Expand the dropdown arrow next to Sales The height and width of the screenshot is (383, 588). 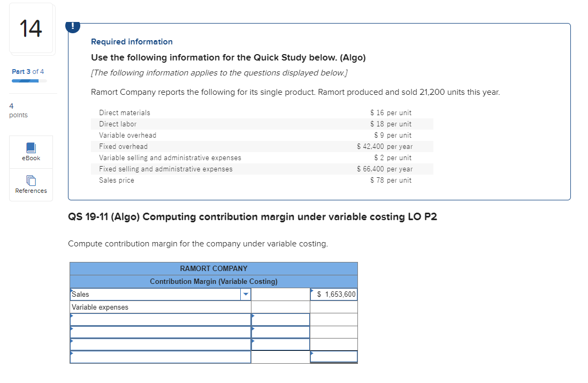click(x=246, y=294)
